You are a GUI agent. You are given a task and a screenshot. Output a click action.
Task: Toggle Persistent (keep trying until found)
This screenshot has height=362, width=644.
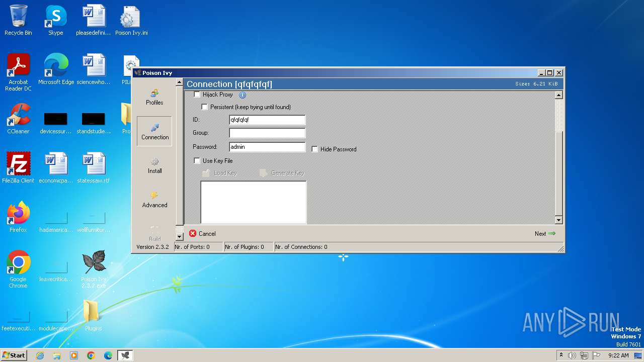click(205, 107)
